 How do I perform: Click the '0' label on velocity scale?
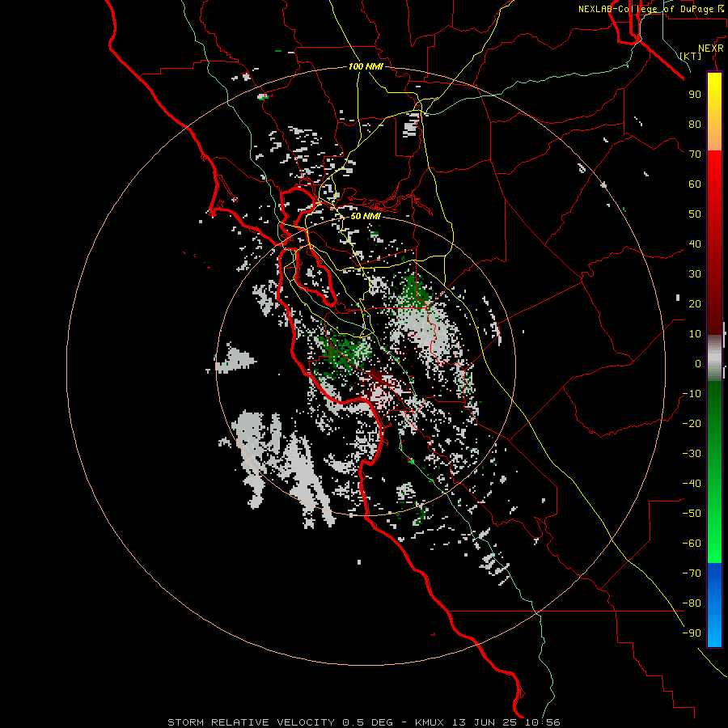coord(698,363)
